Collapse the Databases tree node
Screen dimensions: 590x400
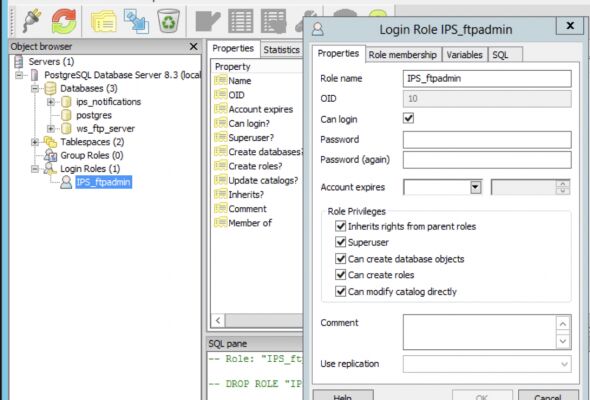pyautogui.click(x=35, y=88)
